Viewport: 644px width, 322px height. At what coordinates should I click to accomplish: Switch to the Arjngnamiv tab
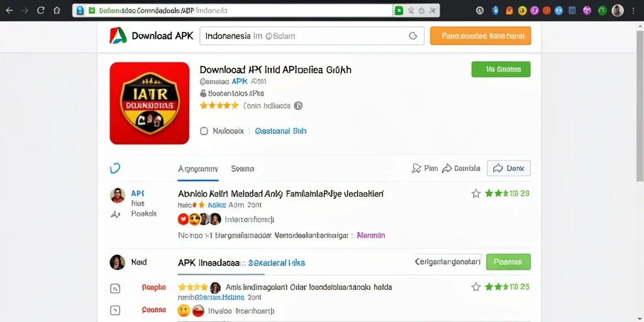(x=198, y=169)
